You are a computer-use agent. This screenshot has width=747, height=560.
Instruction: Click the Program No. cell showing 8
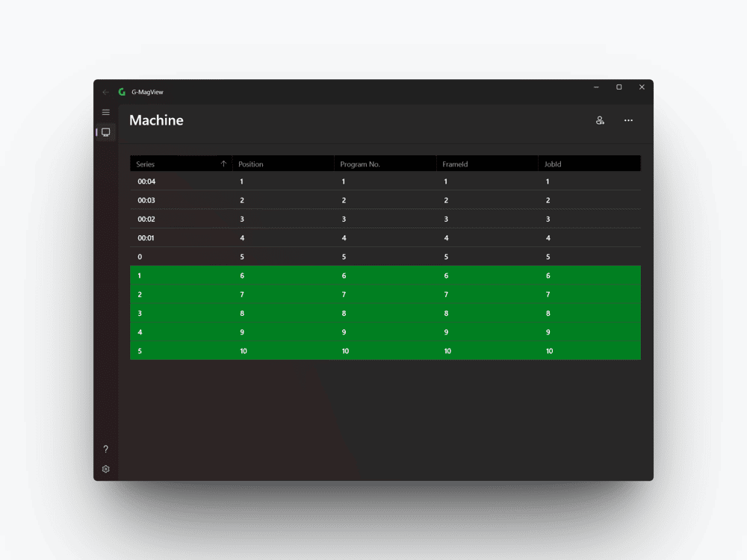tap(344, 314)
